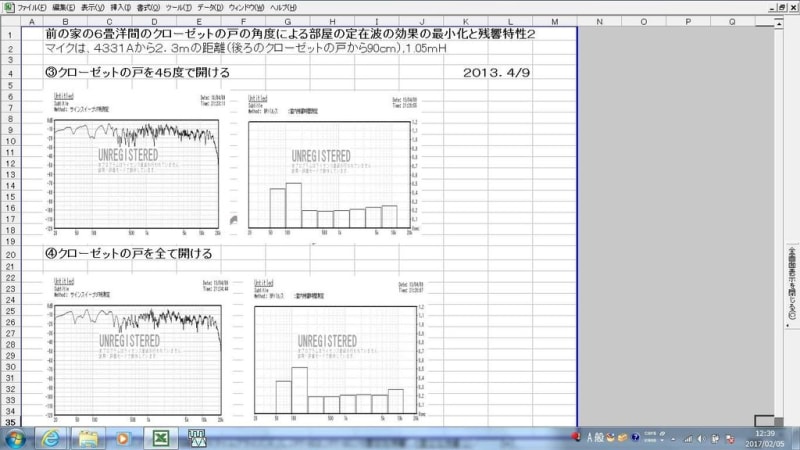Click the small icon between the ③ charts

point(234,220)
